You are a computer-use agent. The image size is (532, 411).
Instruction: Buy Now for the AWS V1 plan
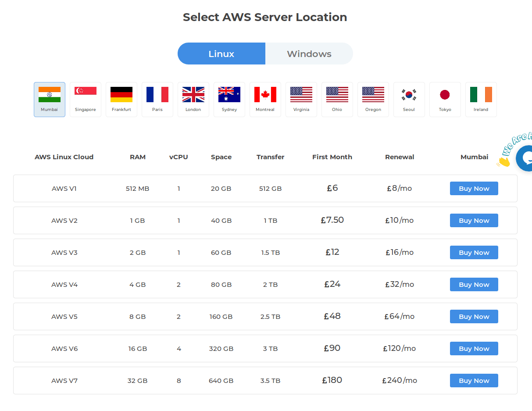(x=474, y=189)
